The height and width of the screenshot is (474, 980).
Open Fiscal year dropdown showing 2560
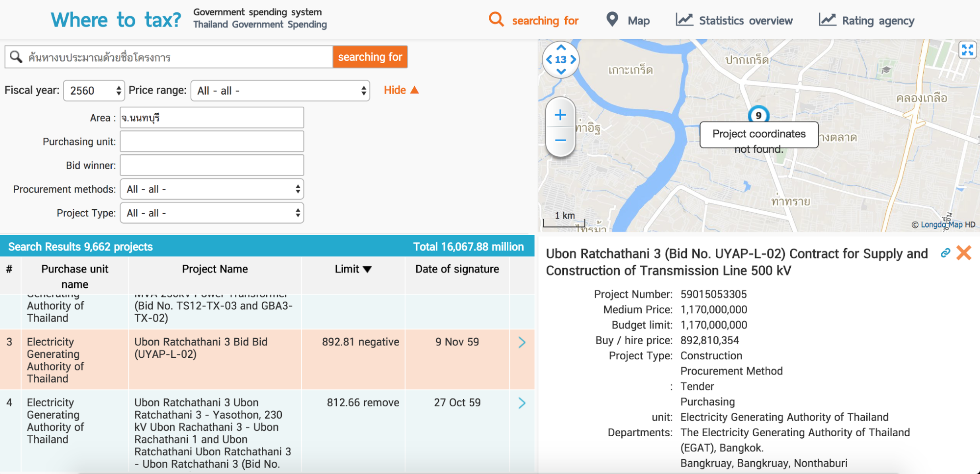[94, 91]
